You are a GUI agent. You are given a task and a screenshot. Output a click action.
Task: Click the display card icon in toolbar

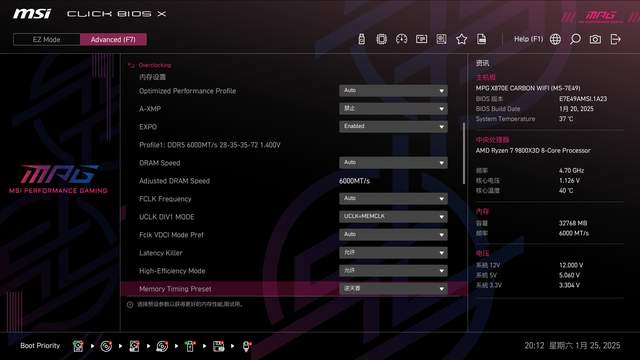(x=421, y=39)
